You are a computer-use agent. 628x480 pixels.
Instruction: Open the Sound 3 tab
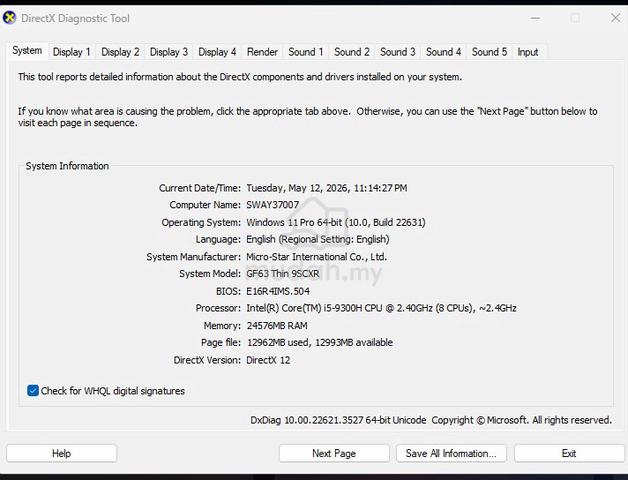[x=398, y=52]
